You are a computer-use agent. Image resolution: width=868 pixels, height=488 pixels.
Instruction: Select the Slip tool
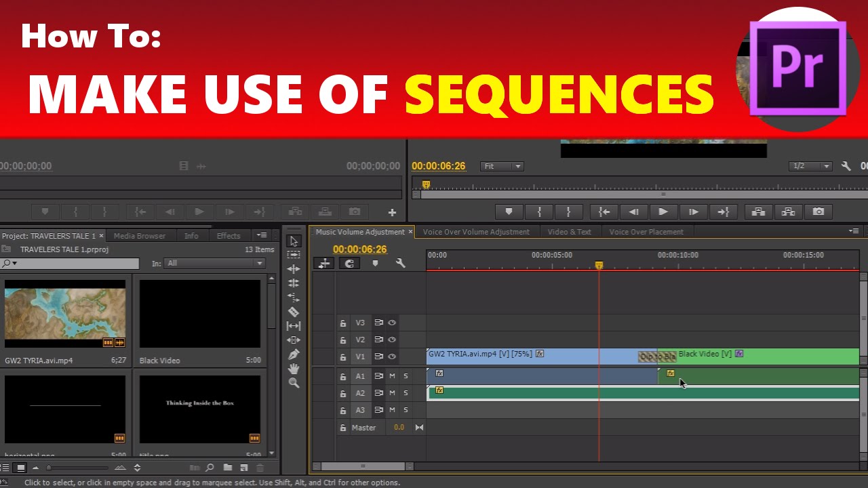coord(294,326)
